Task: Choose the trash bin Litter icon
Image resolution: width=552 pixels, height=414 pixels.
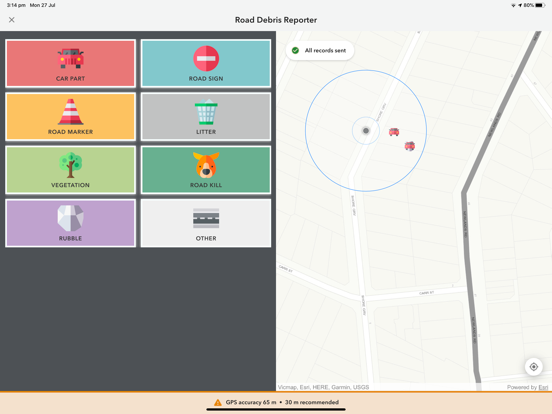Action: pyautogui.click(x=206, y=112)
